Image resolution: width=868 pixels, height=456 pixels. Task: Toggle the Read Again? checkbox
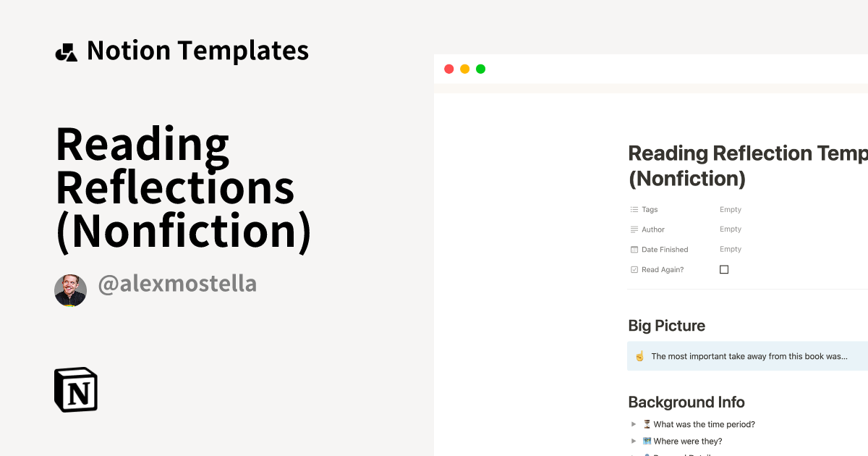click(x=724, y=269)
